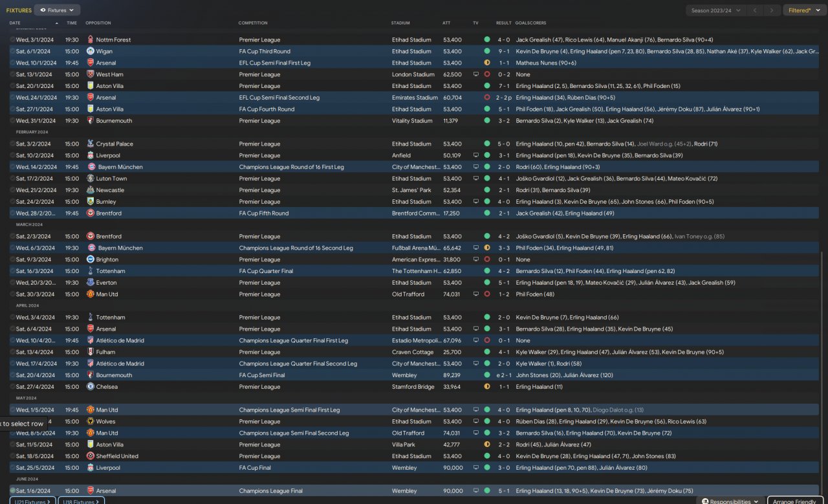Click the Wigan club badge

(90, 51)
